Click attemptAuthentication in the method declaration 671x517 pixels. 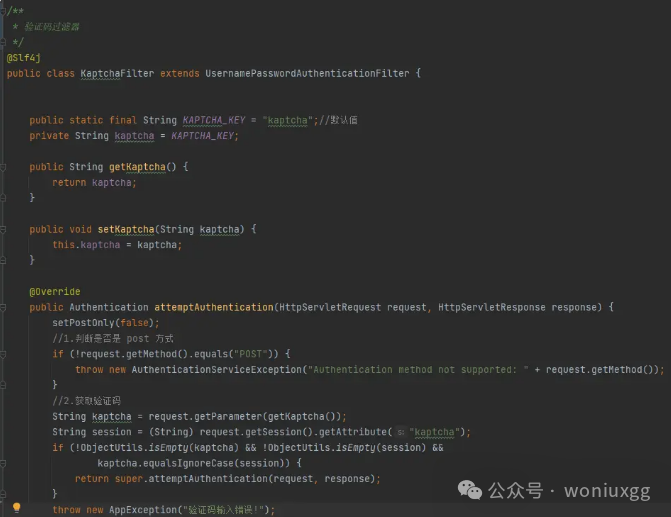(214, 307)
